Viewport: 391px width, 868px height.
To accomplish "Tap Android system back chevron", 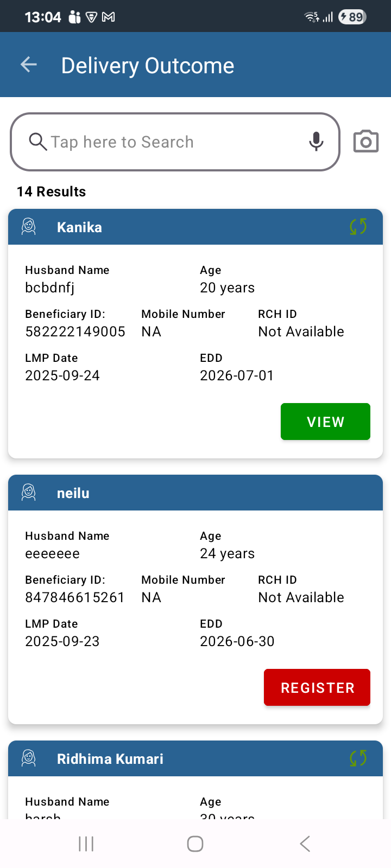I will [305, 844].
